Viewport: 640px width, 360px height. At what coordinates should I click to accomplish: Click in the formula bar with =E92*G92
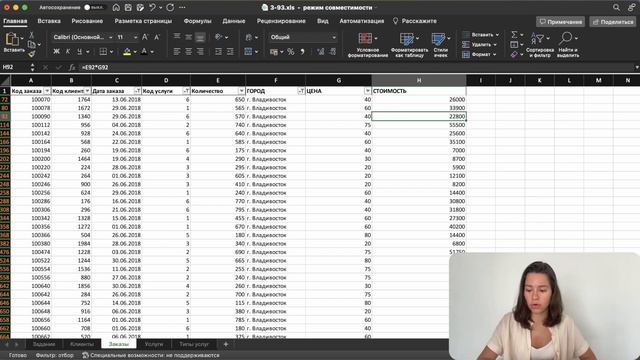click(x=355, y=67)
